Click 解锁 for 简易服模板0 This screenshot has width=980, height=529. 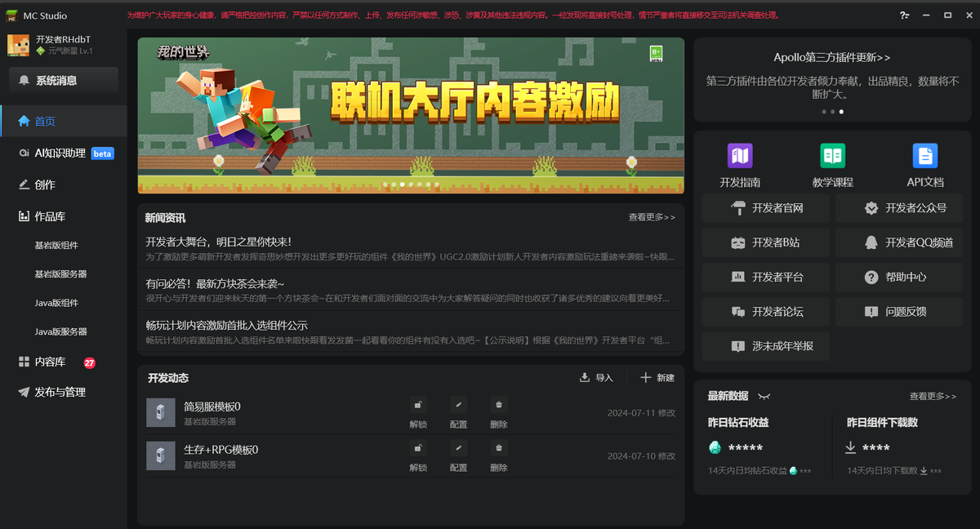(418, 413)
